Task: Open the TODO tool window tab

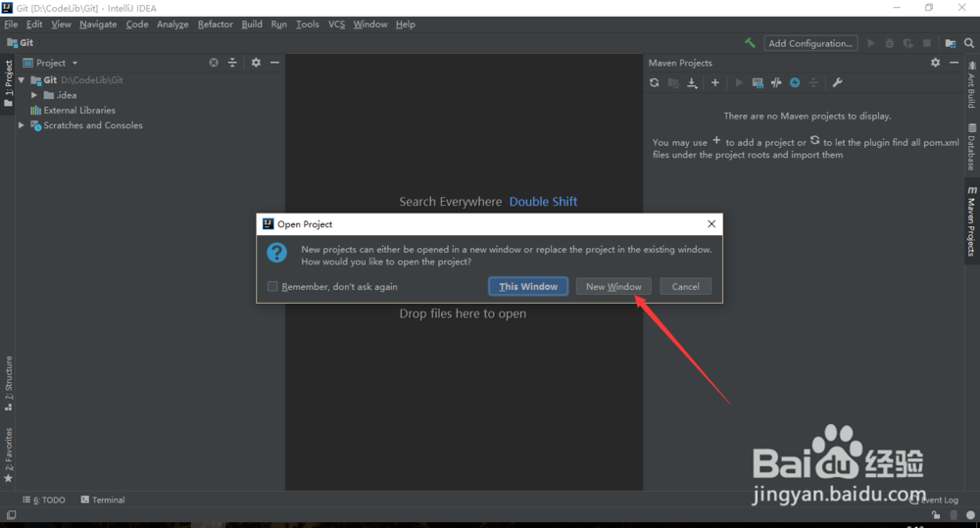Action: click(x=44, y=500)
